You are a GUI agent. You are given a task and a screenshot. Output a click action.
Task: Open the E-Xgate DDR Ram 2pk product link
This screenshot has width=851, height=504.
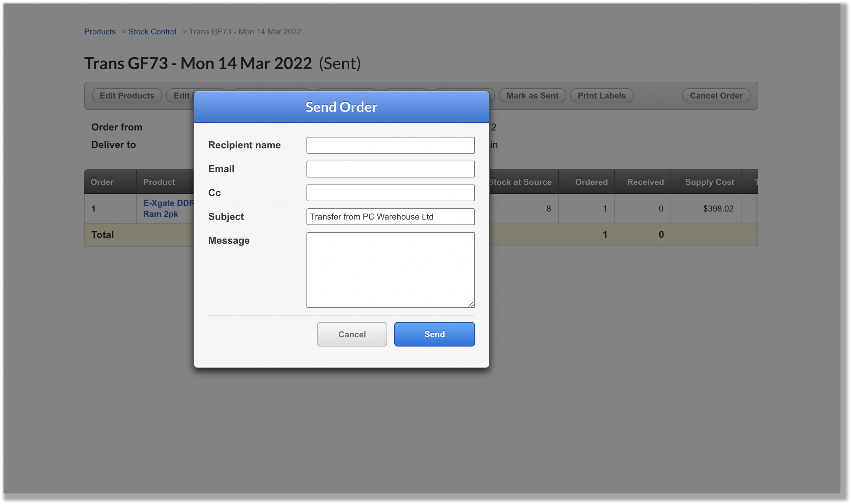168,208
